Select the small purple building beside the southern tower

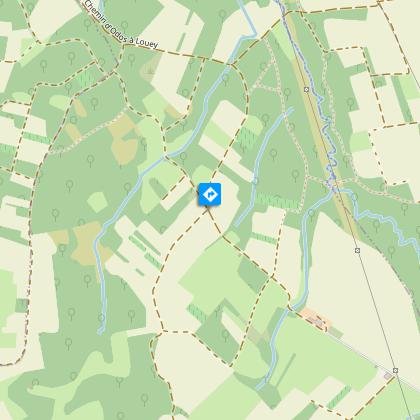387,376
